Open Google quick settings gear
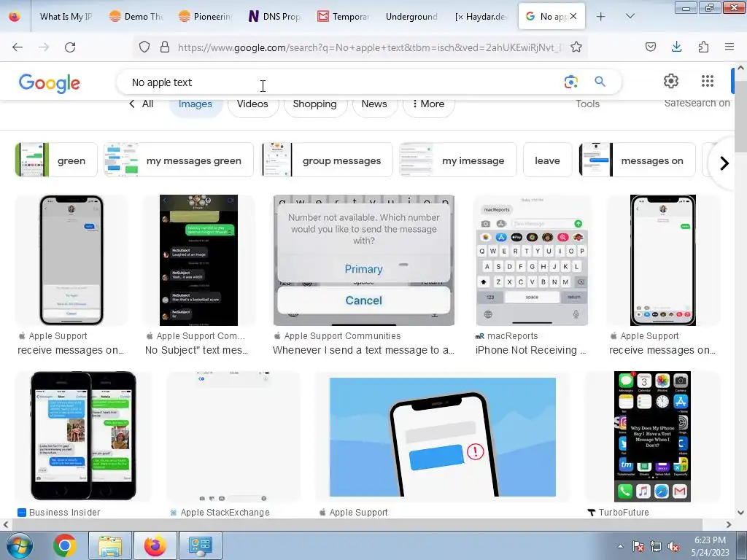This screenshot has height=560, width=747. click(671, 81)
